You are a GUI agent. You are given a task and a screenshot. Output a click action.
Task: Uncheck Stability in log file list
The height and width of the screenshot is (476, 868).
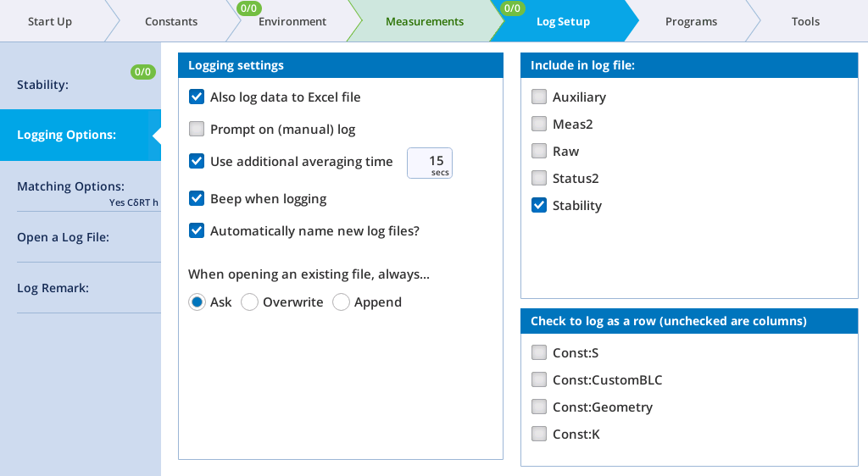pos(539,206)
